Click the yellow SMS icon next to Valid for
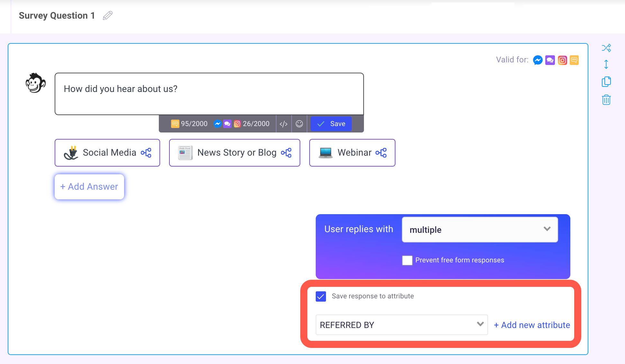 (x=574, y=60)
